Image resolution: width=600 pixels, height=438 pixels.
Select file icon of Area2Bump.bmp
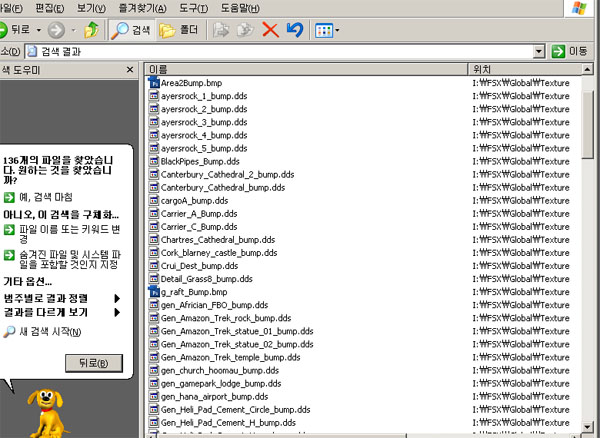[154, 83]
